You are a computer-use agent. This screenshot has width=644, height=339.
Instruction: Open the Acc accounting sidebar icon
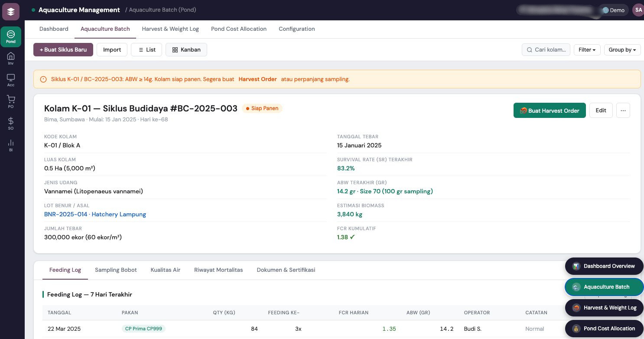tap(11, 80)
